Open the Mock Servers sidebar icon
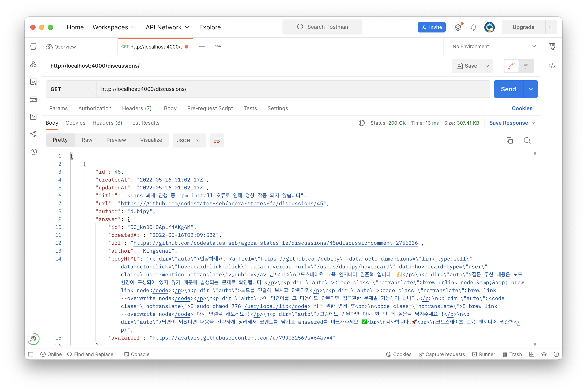Screen dimensions: 587x392 click(33, 99)
